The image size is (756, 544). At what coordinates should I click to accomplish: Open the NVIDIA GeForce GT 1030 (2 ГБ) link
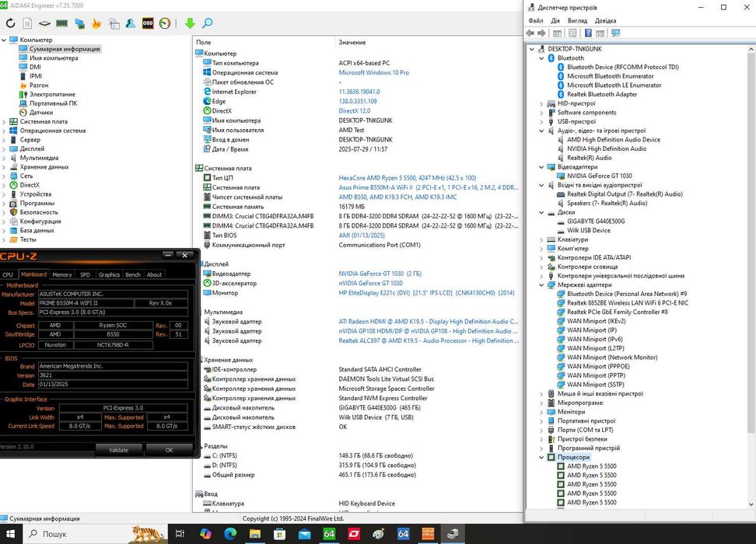point(380,274)
